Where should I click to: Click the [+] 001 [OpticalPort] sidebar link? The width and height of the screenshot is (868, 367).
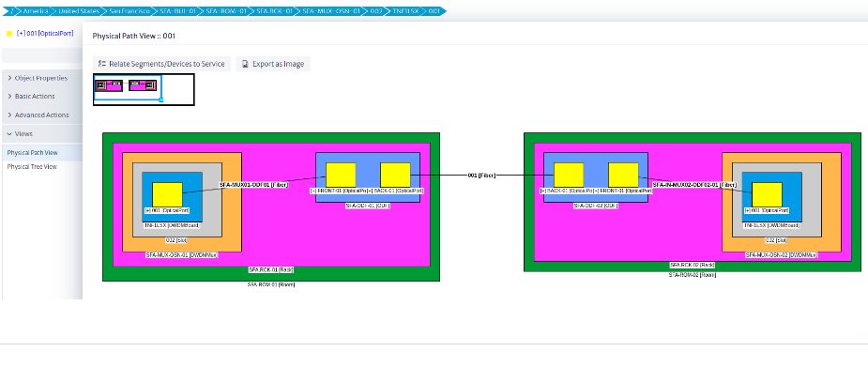(x=45, y=33)
